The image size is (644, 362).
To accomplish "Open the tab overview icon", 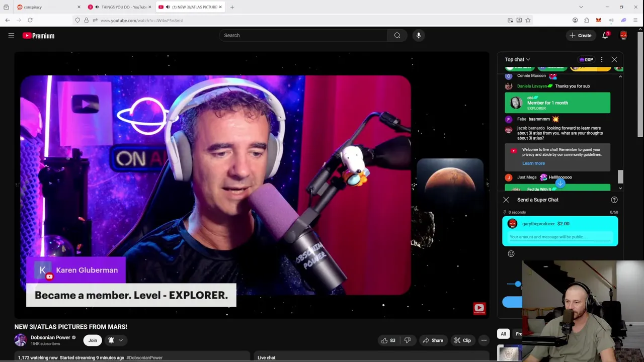I will click(x=6, y=7).
